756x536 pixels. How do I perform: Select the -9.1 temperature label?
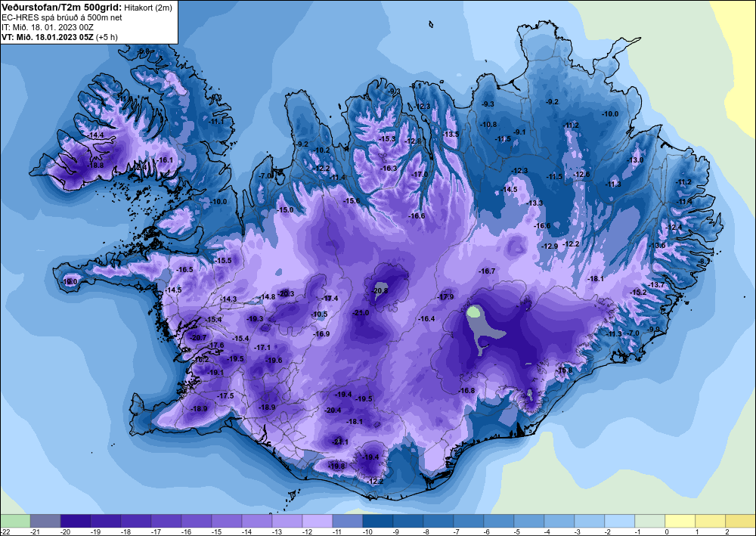click(x=519, y=132)
